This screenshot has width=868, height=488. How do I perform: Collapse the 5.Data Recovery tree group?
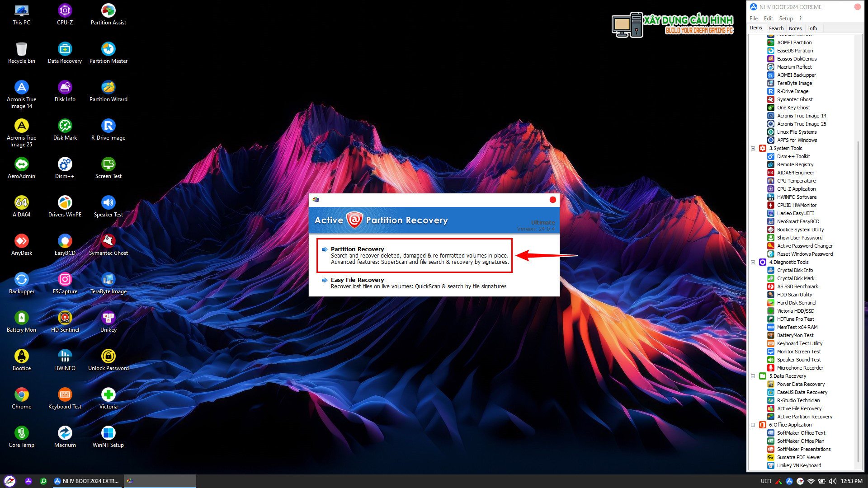pyautogui.click(x=753, y=376)
